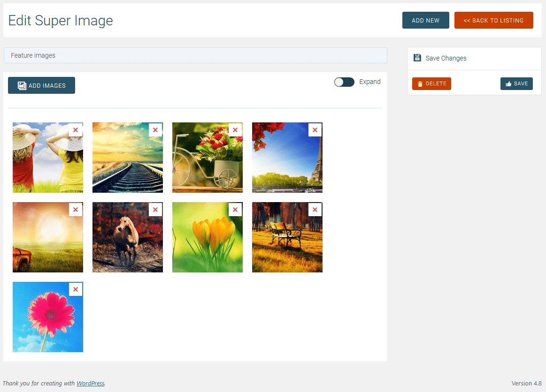Click the trash icon inside the DELETE button
This screenshot has height=392, width=546.
pyautogui.click(x=420, y=83)
